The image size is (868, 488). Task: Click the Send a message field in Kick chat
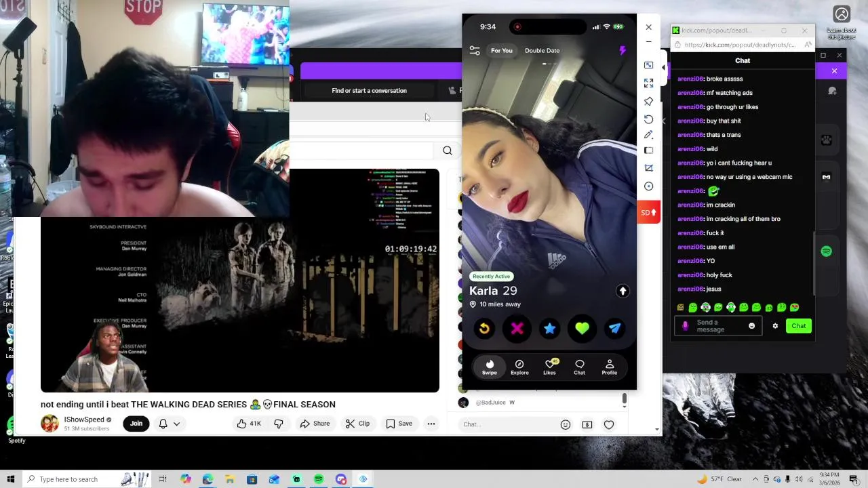[x=717, y=326]
